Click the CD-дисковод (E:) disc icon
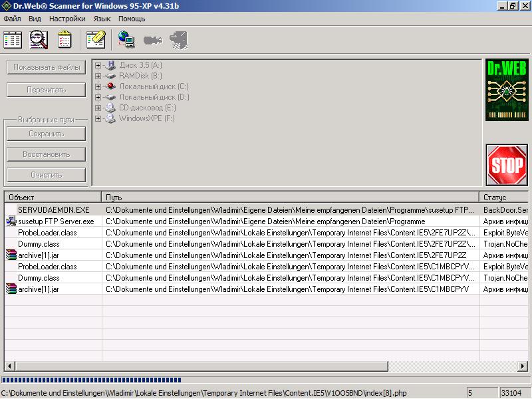532x399 pixels. (x=110, y=108)
